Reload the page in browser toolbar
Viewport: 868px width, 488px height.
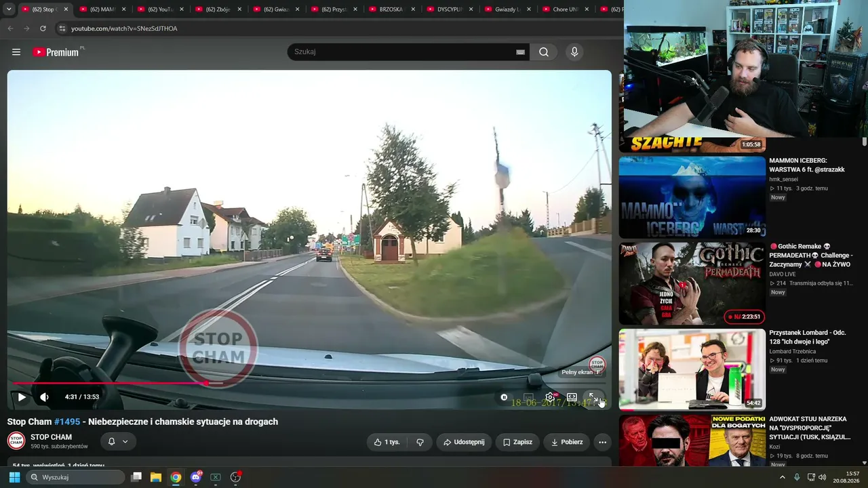[43, 28]
